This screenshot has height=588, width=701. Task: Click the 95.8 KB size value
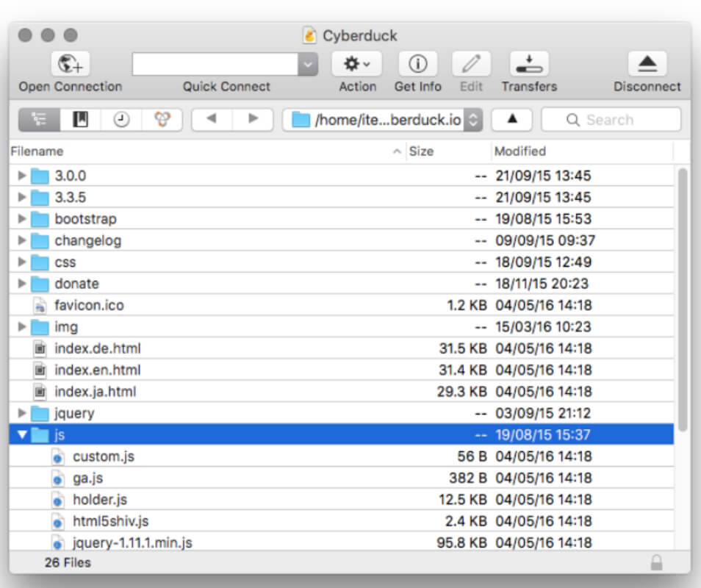(x=461, y=542)
